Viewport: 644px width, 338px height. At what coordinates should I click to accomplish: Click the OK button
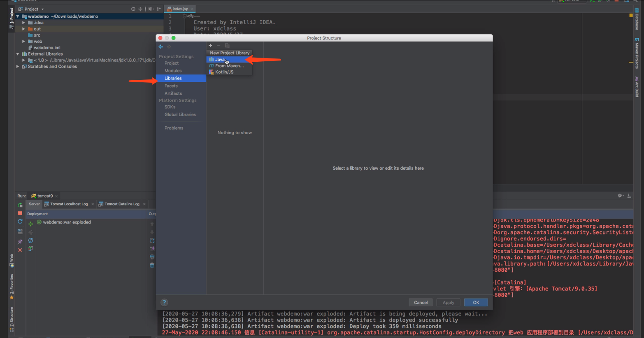(x=476, y=303)
